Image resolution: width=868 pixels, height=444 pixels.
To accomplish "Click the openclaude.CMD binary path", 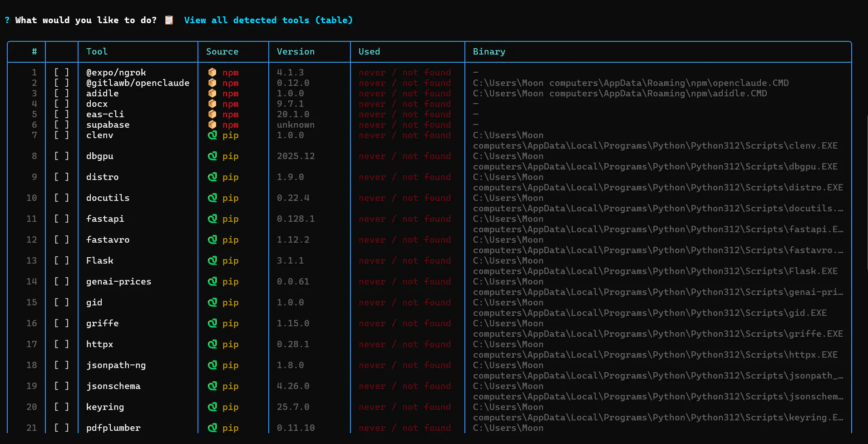I will click(631, 83).
